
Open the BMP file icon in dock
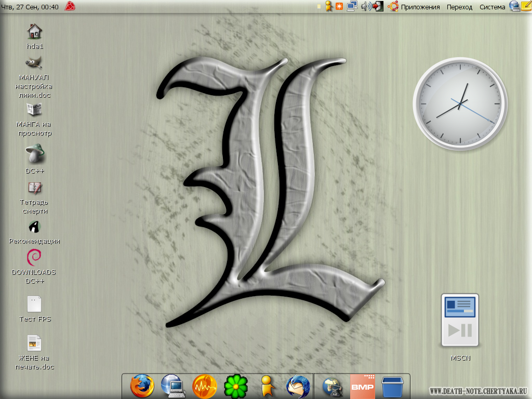362,387
